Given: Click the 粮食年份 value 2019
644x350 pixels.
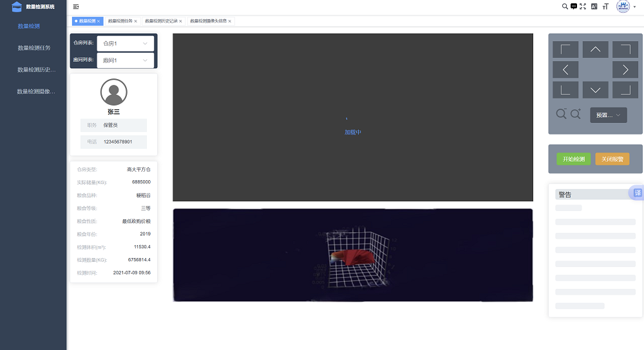Looking at the screenshot, I should click(x=146, y=234).
